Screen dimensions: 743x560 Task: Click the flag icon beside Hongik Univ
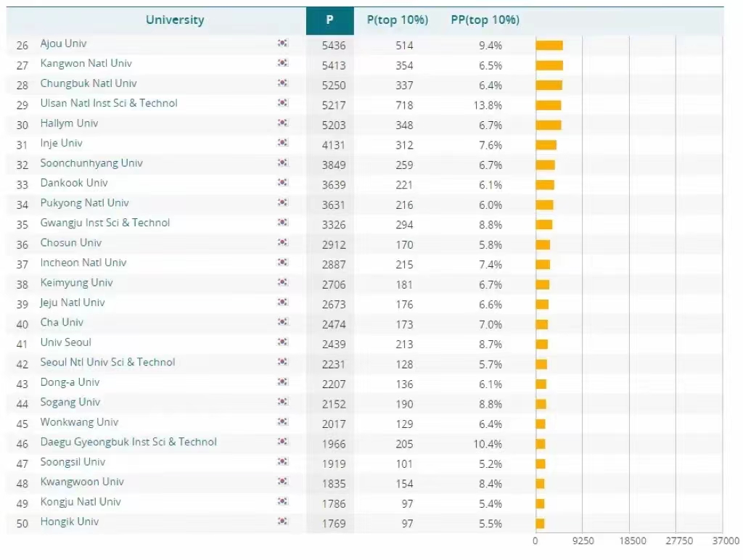pos(283,521)
